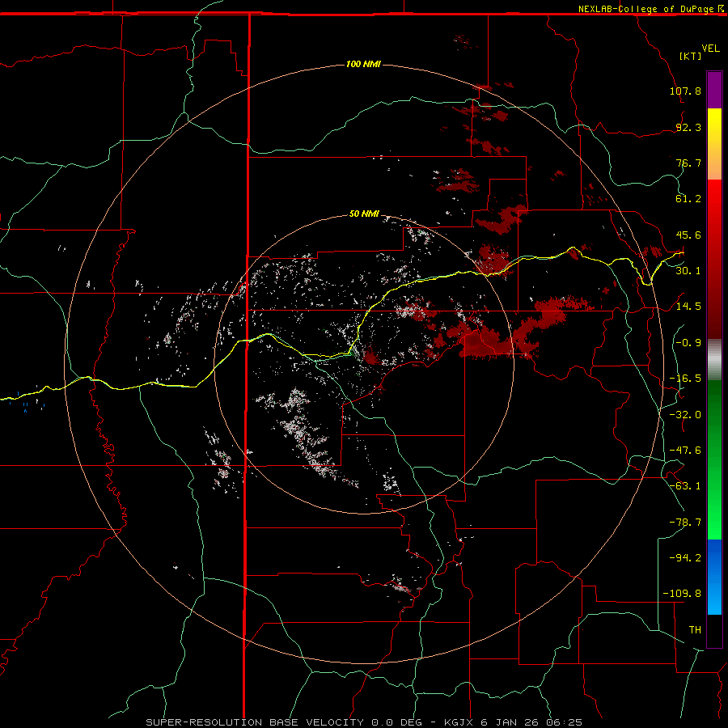The width and height of the screenshot is (728, 728).
Task: Click the 100 NMI range ring label
Action: click(x=363, y=64)
